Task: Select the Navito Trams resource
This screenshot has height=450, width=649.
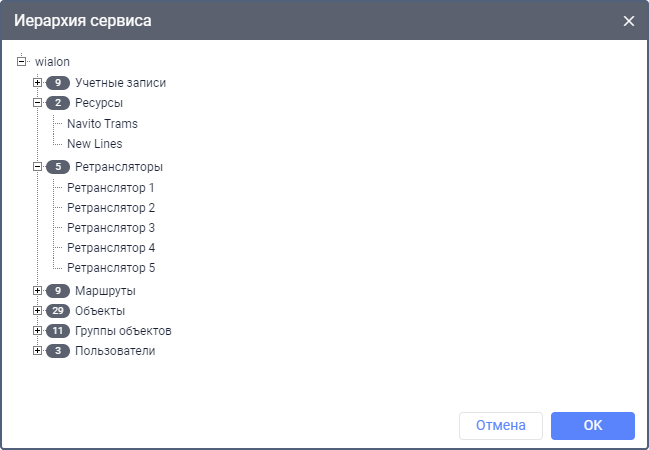Action: pyautogui.click(x=102, y=124)
